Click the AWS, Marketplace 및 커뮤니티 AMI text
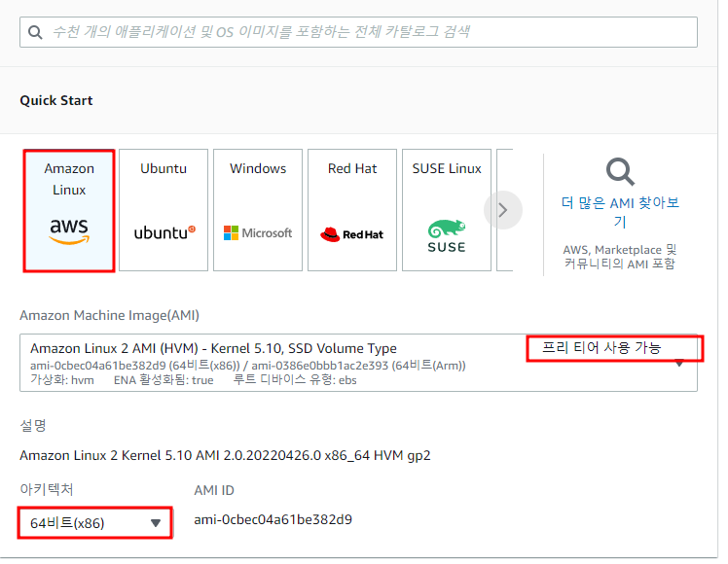 pyautogui.click(x=620, y=257)
